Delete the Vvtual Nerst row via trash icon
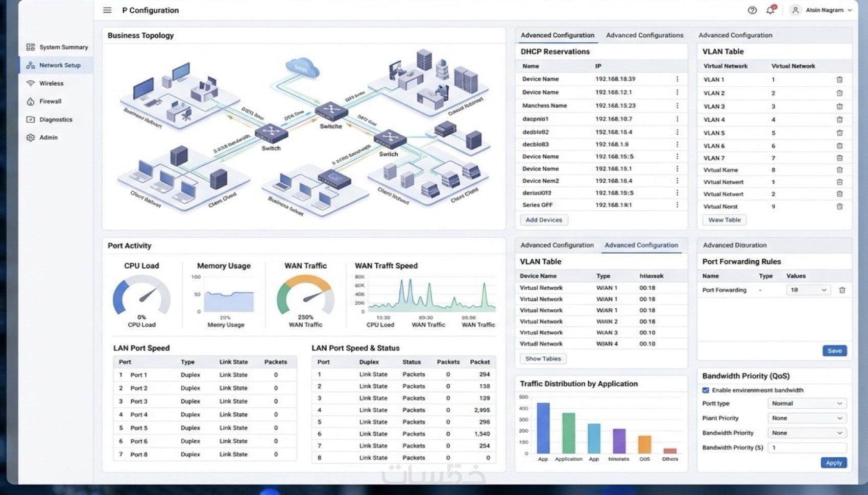 (839, 207)
